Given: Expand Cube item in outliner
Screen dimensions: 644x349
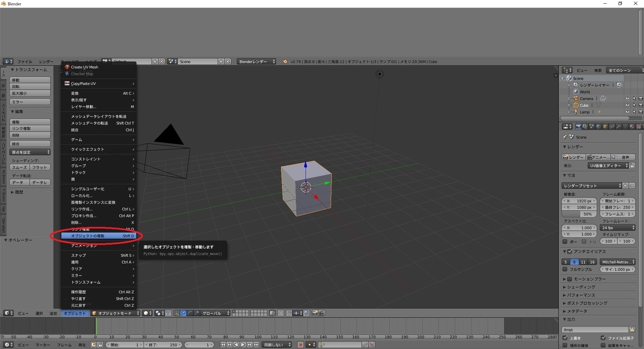Looking at the screenshot, I should click(x=569, y=105).
